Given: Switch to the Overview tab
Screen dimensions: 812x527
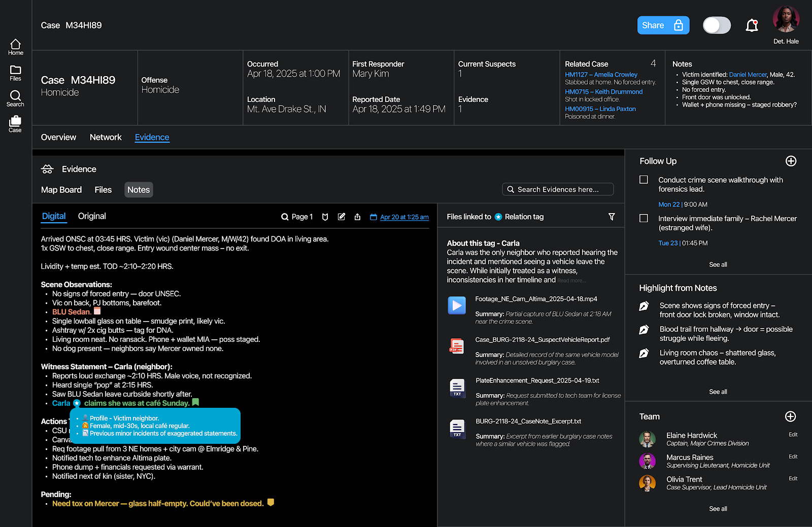Looking at the screenshot, I should (x=58, y=137).
